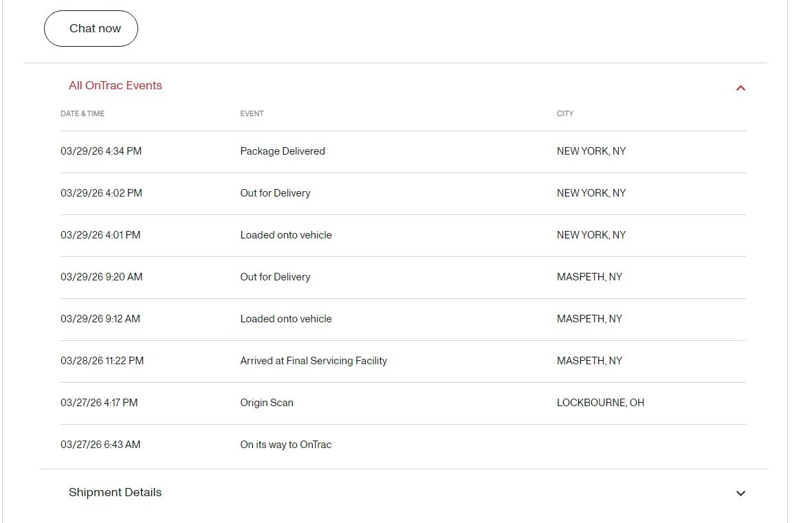Select the On its way to OnTrac event
812x523 pixels.
coord(286,445)
